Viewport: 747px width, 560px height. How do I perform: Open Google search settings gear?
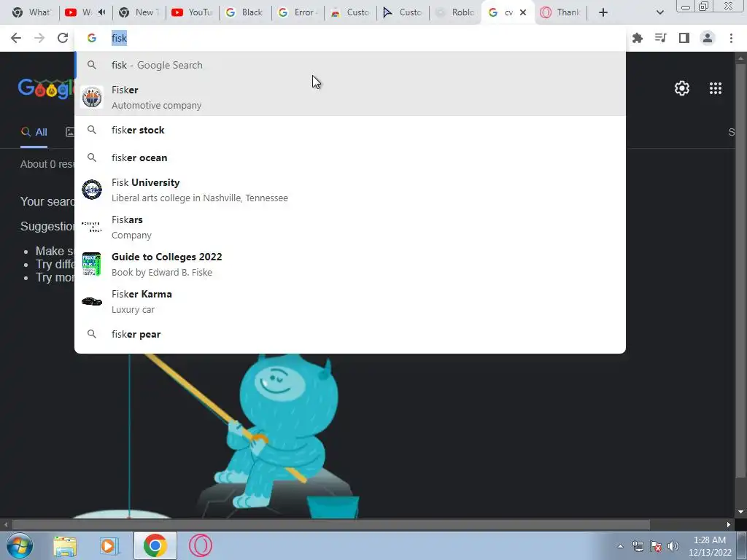[682, 88]
